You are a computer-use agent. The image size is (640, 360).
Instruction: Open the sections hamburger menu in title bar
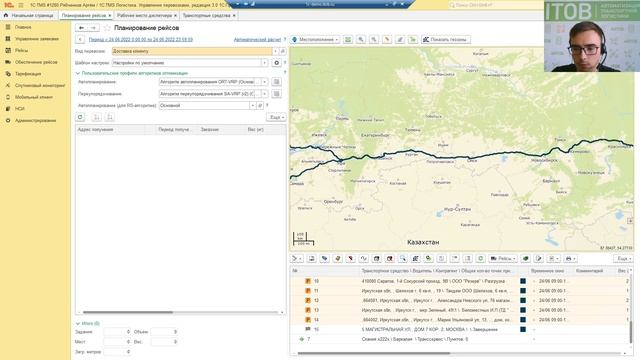pos(21,5)
